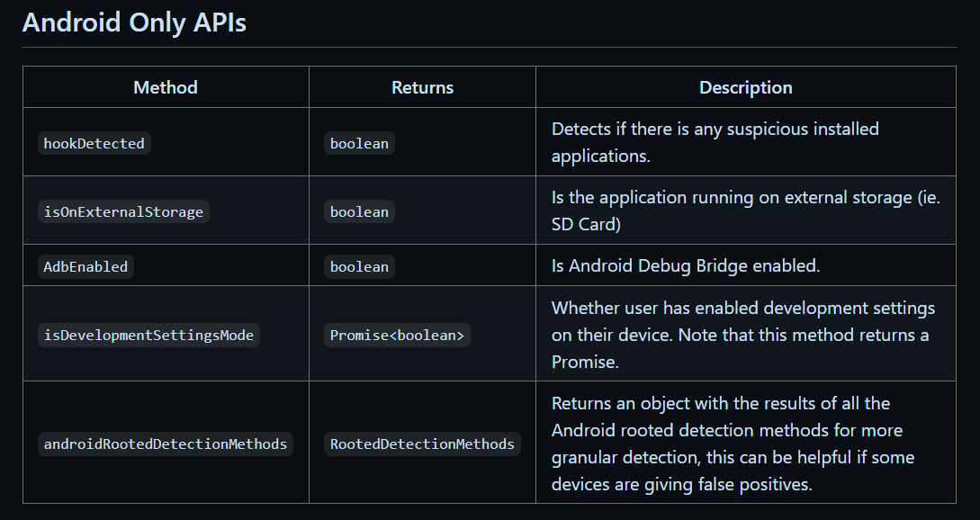Click the boolean return type for AdbEnabled
The height and width of the screenshot is (520, 980).
click(x=359, y=266)
